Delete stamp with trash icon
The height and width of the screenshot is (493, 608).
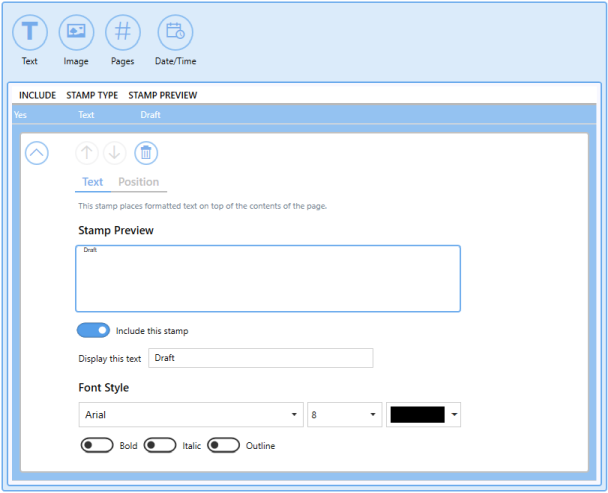coord(146,153)
